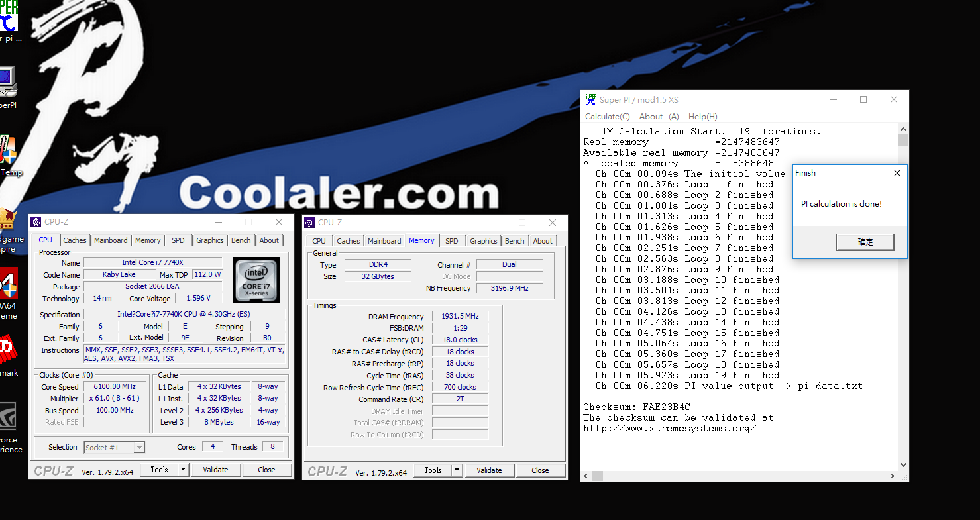The height and width of the screenshot is (520, 980).
Task: Open Memory tab in left CPU-Z window
Action: coord(148,240)
